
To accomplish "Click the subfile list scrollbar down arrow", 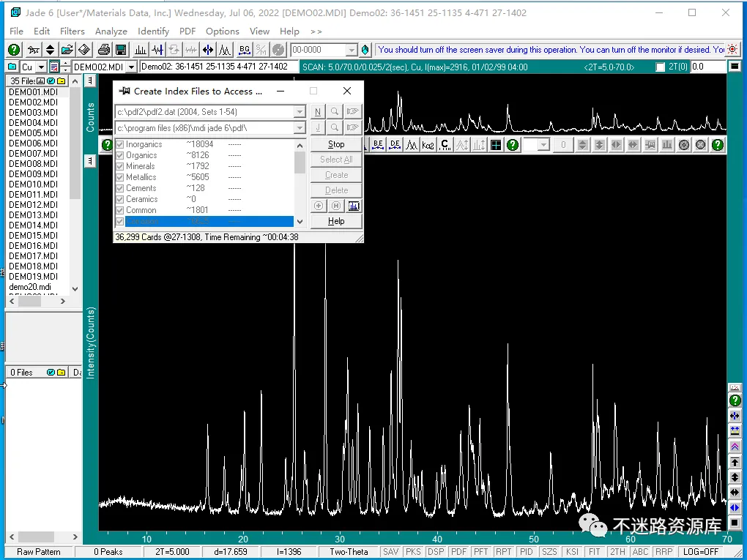I will (300, 221).
